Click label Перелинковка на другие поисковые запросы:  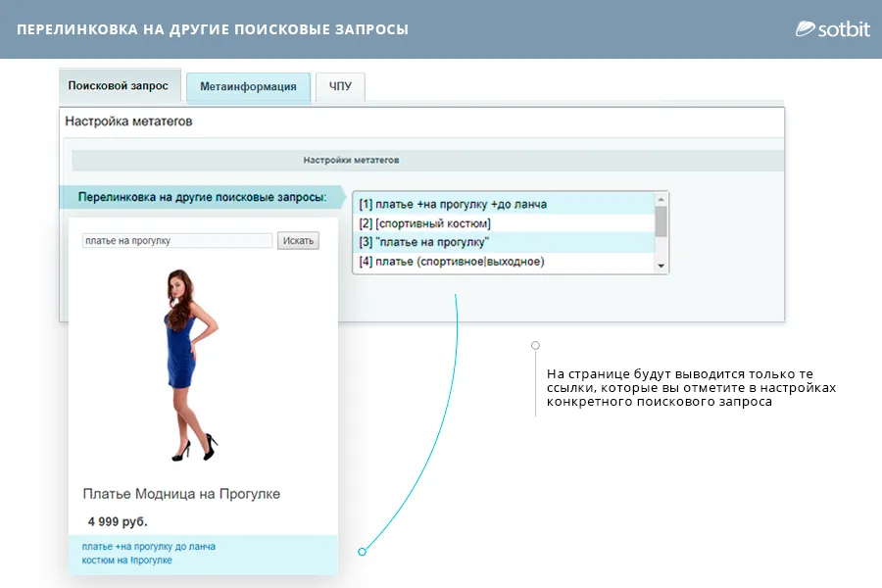[203, 197]
